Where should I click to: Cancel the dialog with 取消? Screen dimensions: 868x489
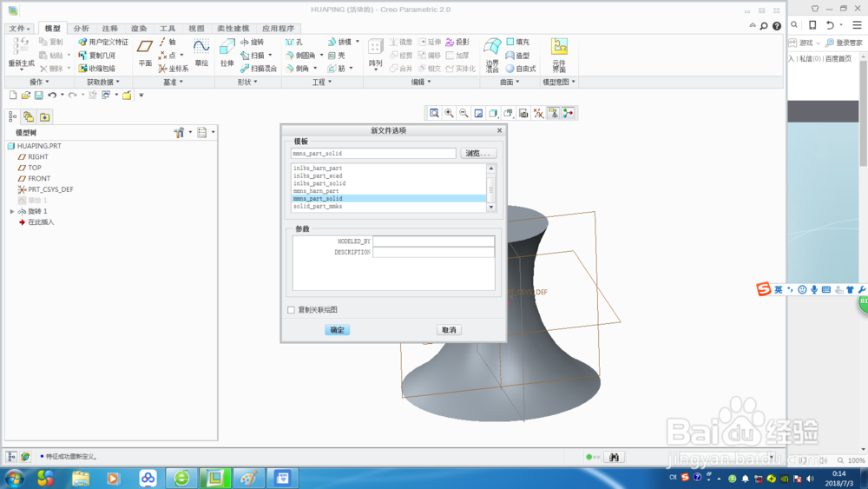[449, 330]
